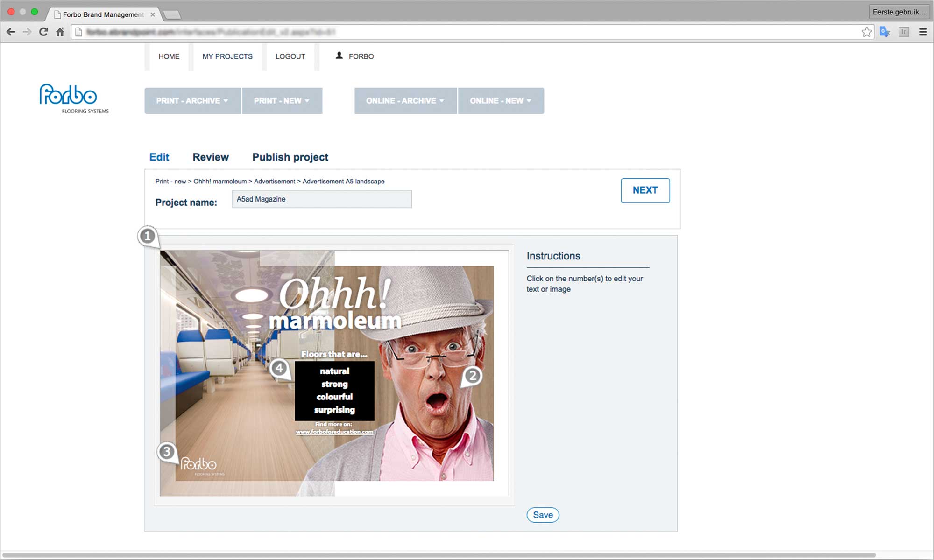Bookmark the page via the star icon
Image resolution: width=934 pixels, height=560 pixels.
click(x=866, y=32)
